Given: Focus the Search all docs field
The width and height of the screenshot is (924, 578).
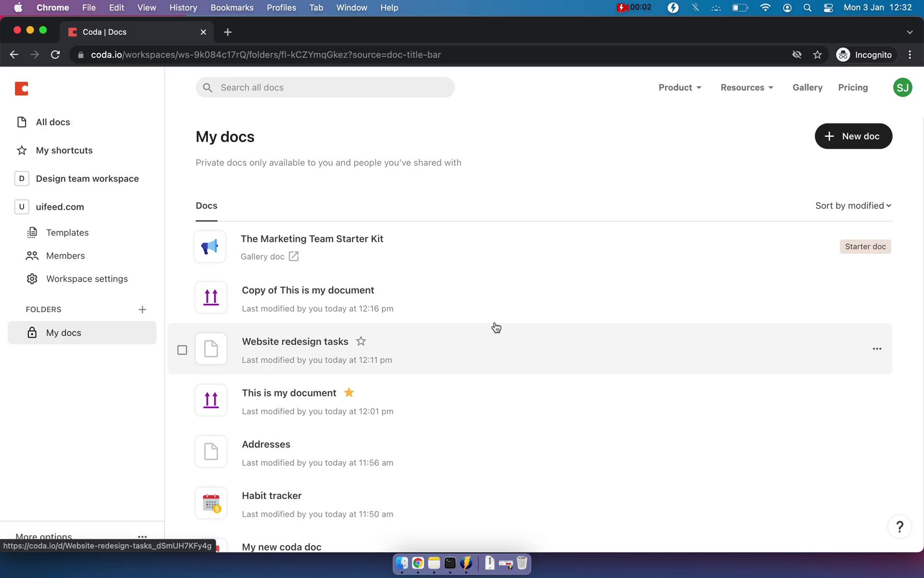Looking at the screenshot, I should point(325,88).
